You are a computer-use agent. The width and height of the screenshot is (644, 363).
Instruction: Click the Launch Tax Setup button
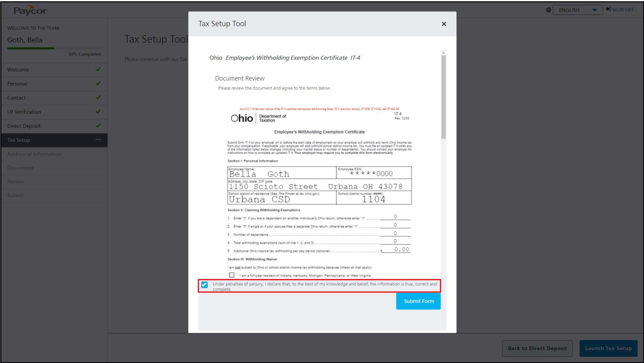tap(608, 348)
